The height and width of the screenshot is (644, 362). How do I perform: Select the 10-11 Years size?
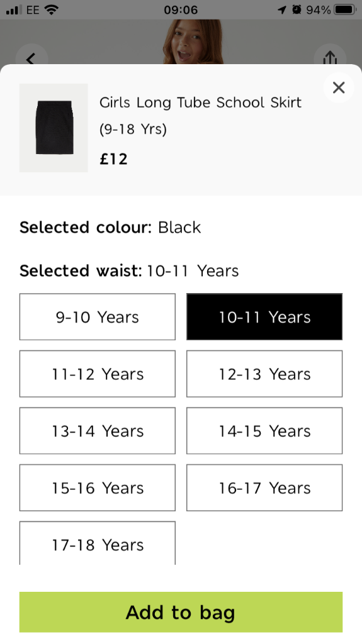tap(264, 317)
